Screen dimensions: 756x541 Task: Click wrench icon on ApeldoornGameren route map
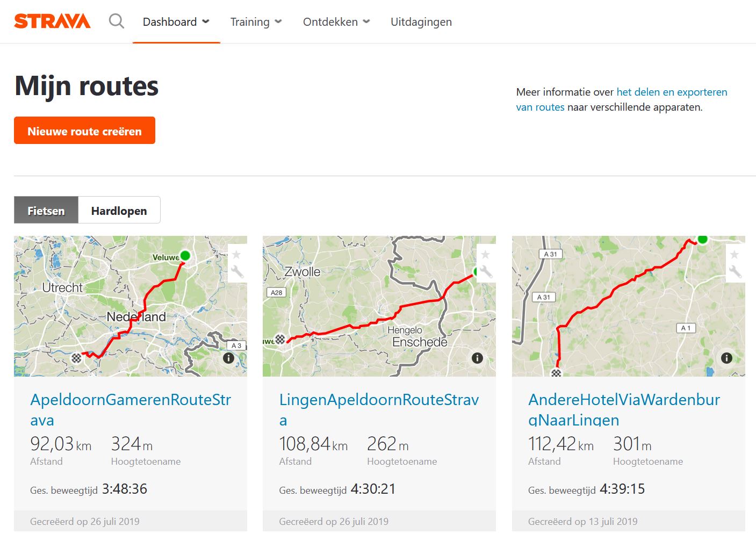click(x=237, y=272)
